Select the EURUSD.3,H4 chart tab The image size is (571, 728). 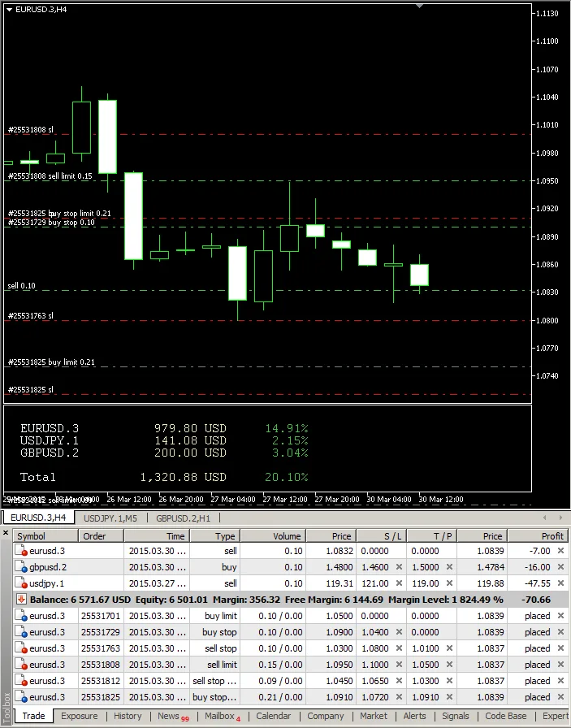[x=38, y=518]
